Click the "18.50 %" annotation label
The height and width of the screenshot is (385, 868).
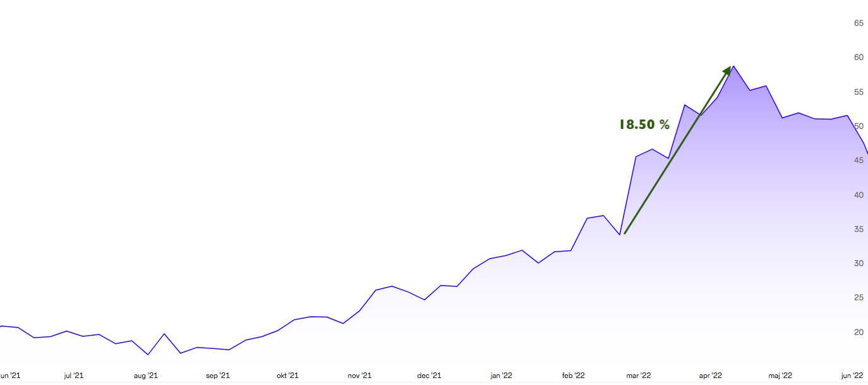tap(644, 125)
